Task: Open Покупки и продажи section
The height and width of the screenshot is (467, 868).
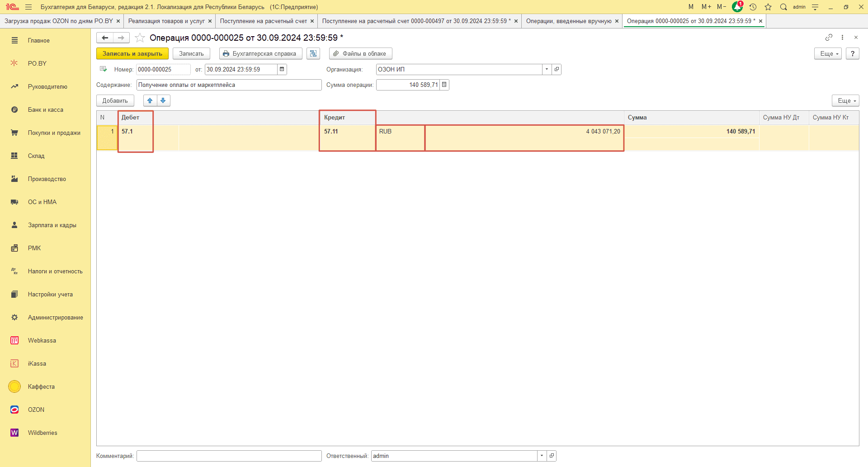Action: click(54, 133)
